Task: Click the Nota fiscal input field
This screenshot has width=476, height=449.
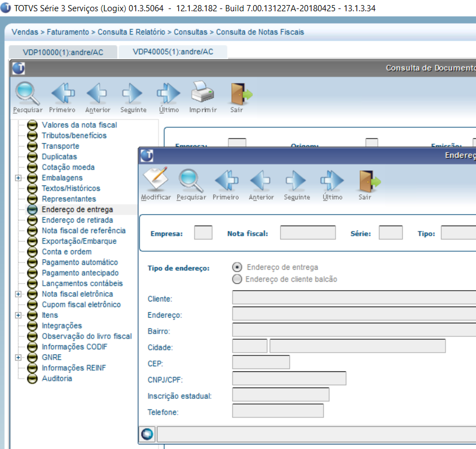Action: (x=308, y=233)
